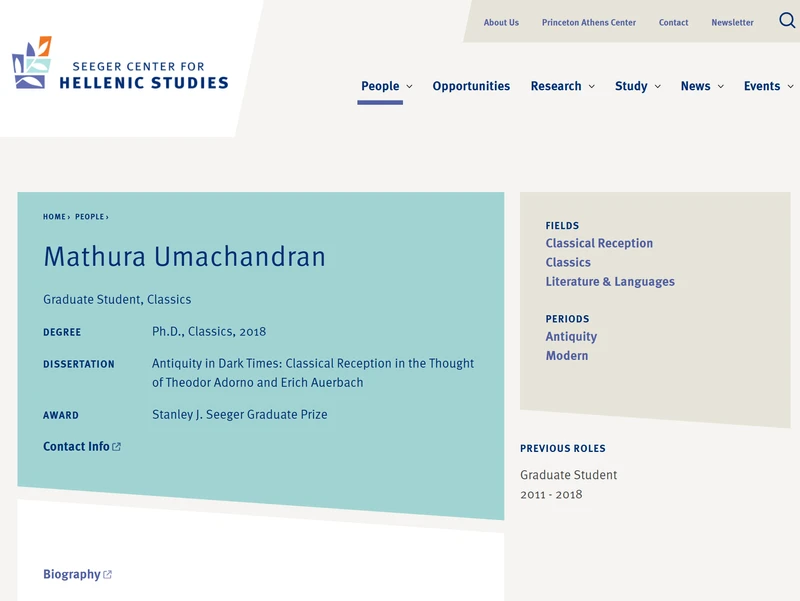Viewport: 800px width, 601px height.
Task: Expand the News menu chevron
Action: click(721, 86)
